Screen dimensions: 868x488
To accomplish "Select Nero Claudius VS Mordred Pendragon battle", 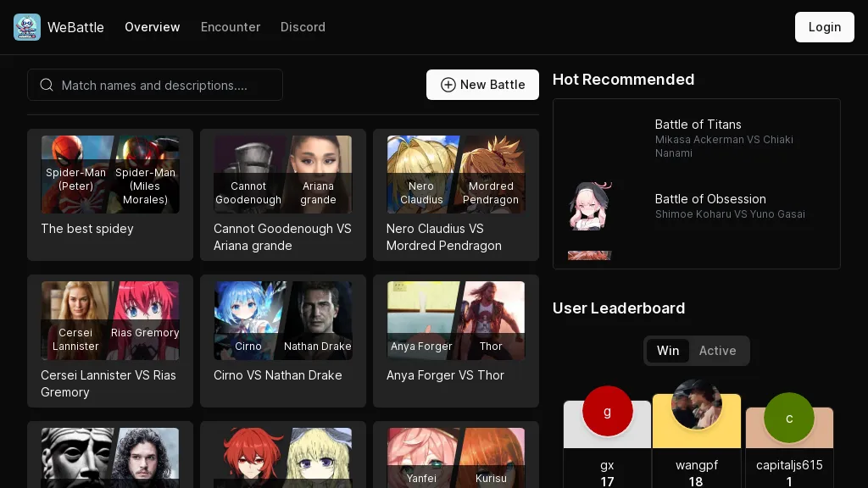I will tap(456, 195).
